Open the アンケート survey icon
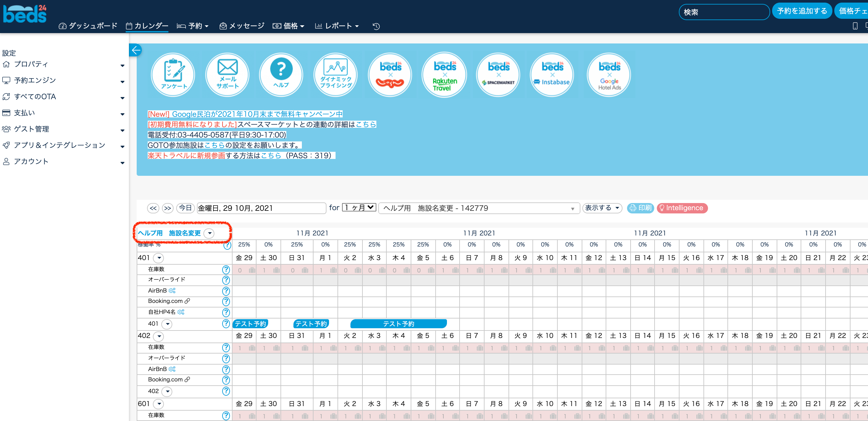 pos(173,75)
